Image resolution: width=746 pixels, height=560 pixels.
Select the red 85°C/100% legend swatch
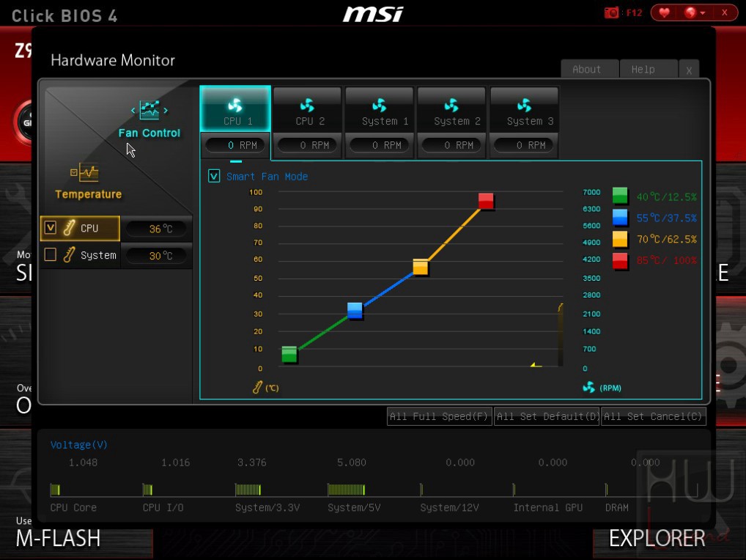pos(620,260)
